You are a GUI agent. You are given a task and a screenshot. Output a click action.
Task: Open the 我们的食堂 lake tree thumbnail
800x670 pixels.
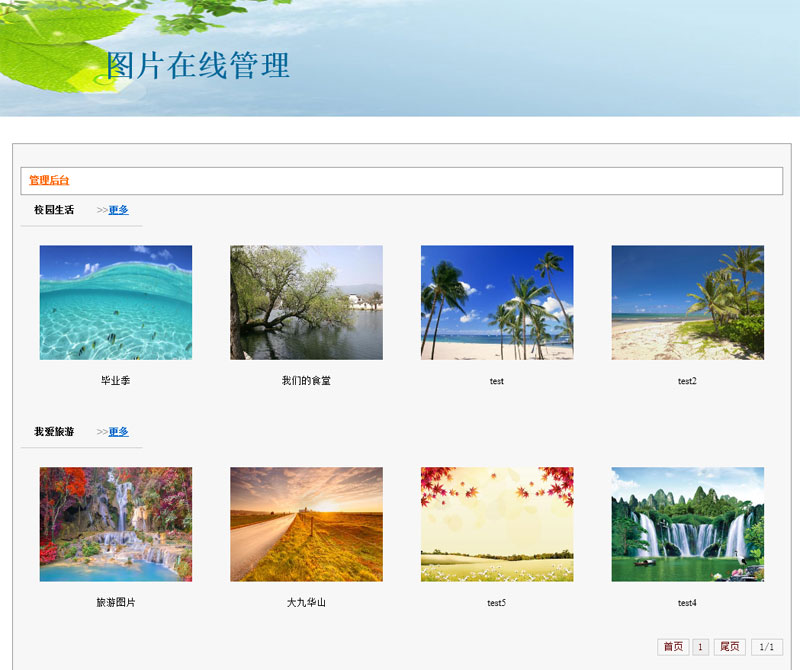click(306, 303)
